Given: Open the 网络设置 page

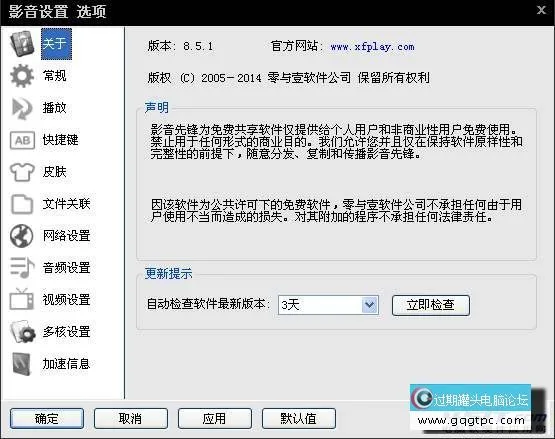Looking at the screenshot, I should click(x=67, y=236).
